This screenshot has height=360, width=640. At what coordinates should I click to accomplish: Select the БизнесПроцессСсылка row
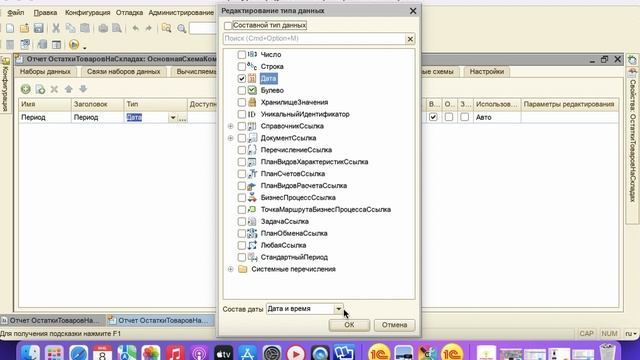pos(298,198)
